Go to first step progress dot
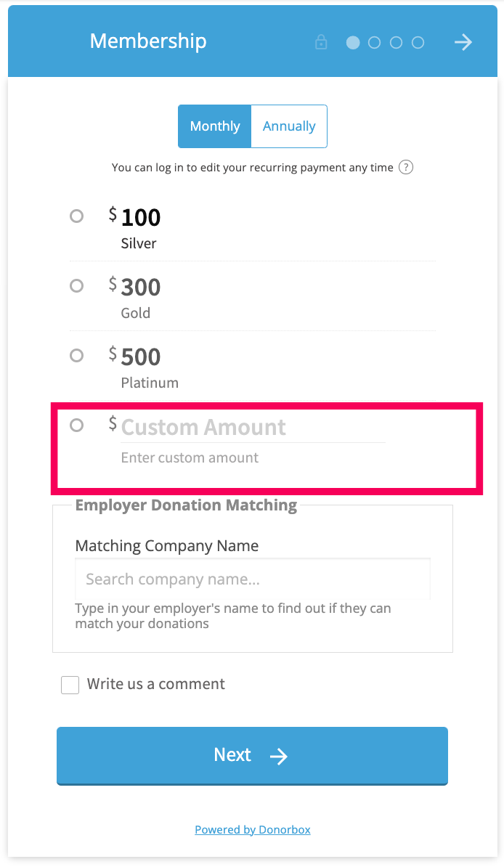 pyautogui.click(x=353, y=43)
